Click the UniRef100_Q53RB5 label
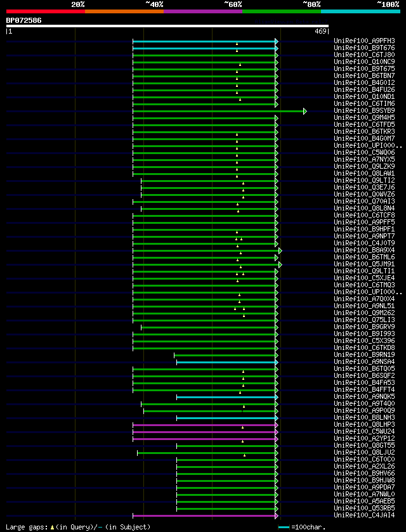406x532 pixels. pyautogui.click(x=364, y=509)
